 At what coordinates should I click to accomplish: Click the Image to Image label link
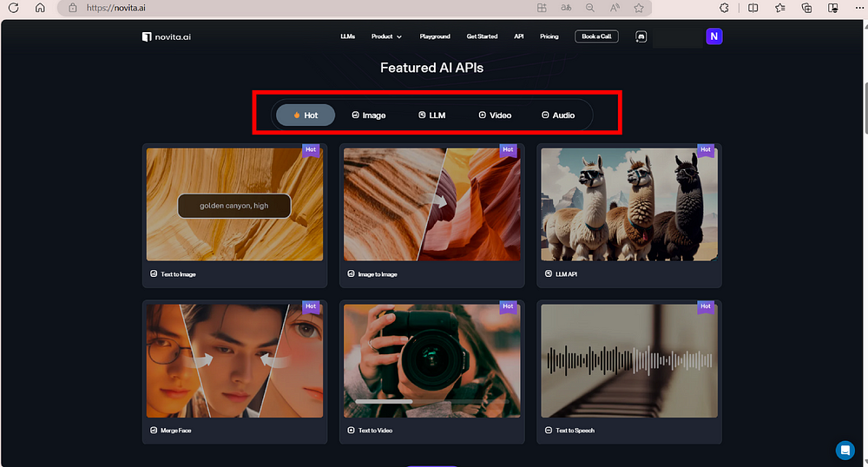[378, 274]
